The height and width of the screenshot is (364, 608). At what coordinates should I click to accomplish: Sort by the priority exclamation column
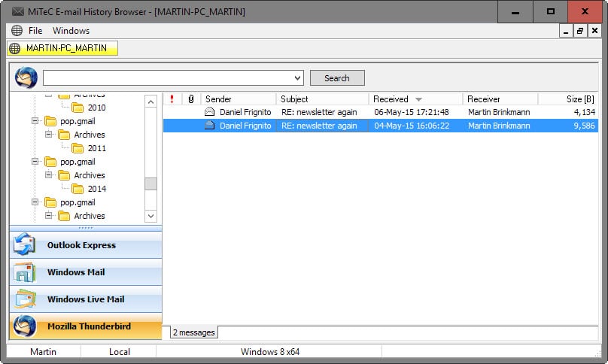[x=172, y=99]
